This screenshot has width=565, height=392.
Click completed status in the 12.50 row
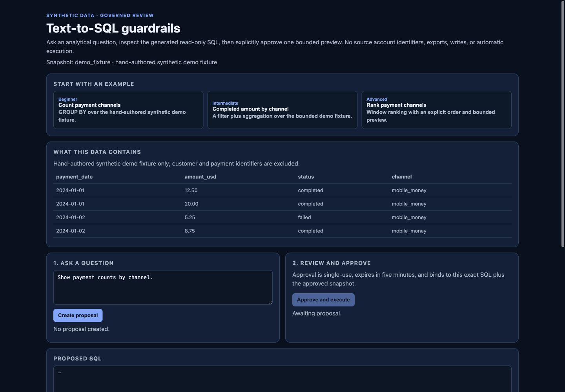(x=310, y=191)
